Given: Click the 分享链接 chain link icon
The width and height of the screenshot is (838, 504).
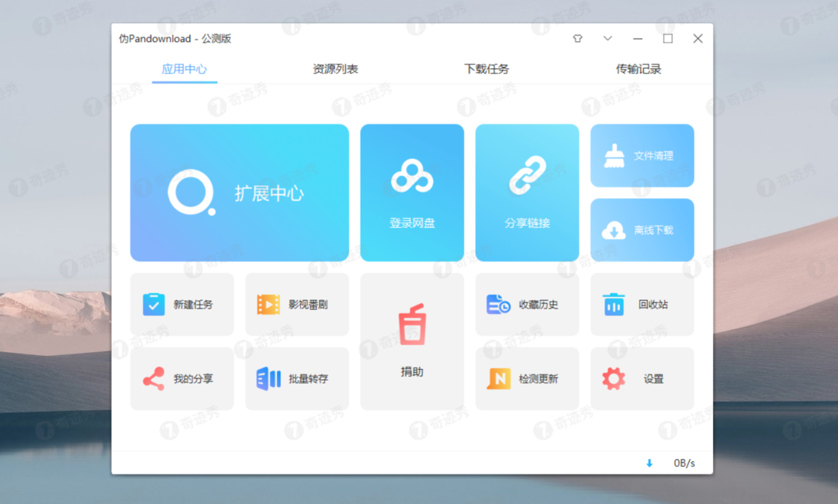Looking at the screenshot, I should click(x=528, y=175).
